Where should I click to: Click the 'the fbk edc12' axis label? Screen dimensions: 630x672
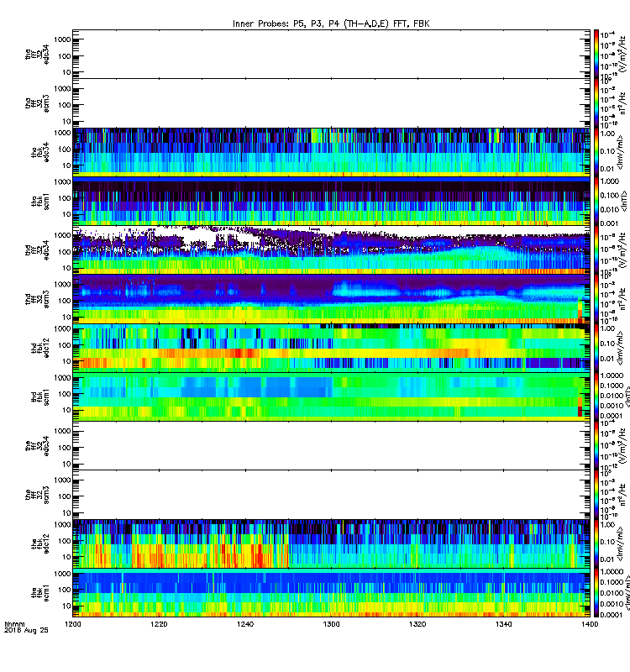pyautogui.click(x=39, y=543)
